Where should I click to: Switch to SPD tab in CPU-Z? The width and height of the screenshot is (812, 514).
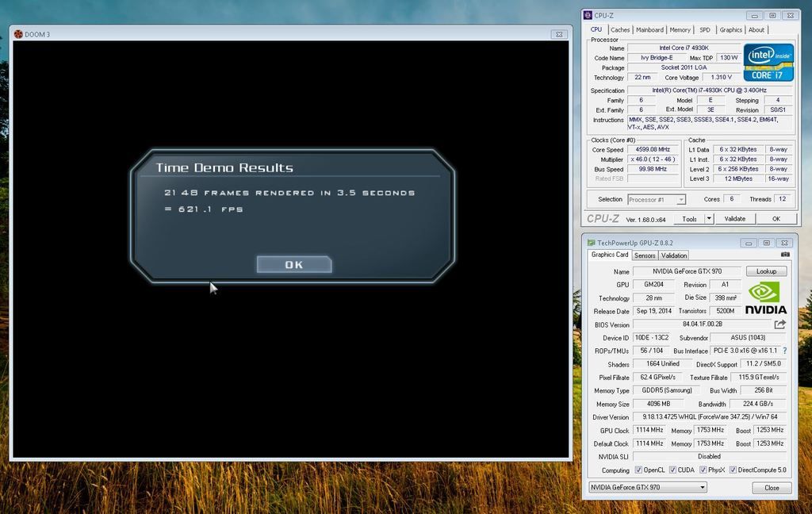coord(705,30)
